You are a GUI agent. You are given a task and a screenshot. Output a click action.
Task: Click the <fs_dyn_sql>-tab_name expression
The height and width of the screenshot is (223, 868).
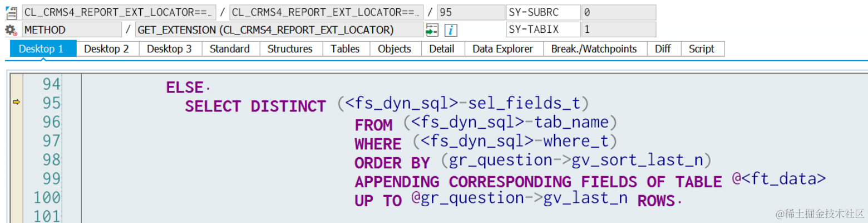click(x=510, y=123)
